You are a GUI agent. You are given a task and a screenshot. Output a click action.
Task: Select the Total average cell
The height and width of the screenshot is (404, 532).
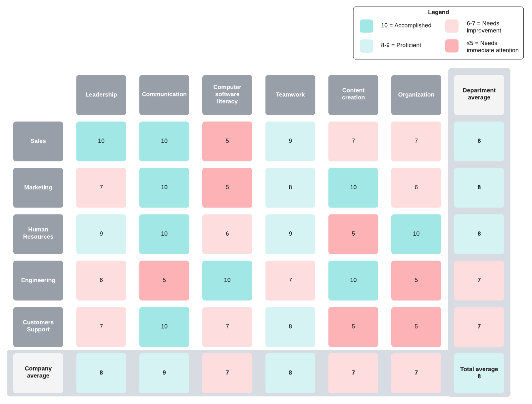click(479, 373)
